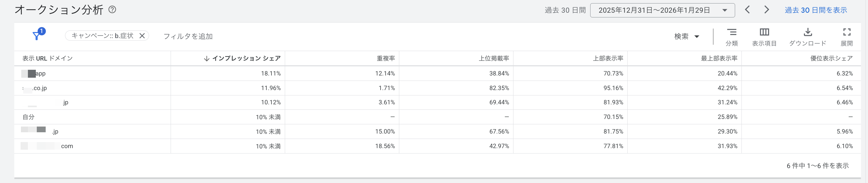Select the 自分 row in the table
868x183 pixels.
[29, 117]
